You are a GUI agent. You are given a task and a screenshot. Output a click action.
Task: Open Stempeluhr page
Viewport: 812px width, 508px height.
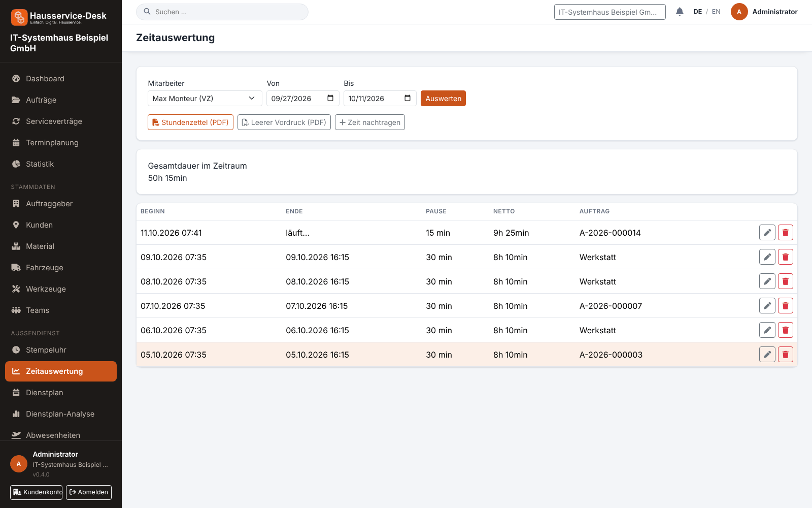pyautogui.click(x=61, y=350)
